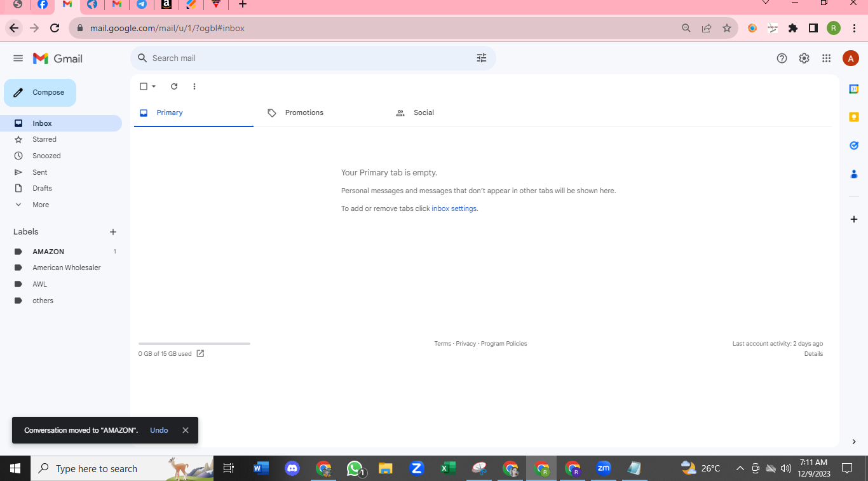Open Google Keep side panel

(854, 117)
